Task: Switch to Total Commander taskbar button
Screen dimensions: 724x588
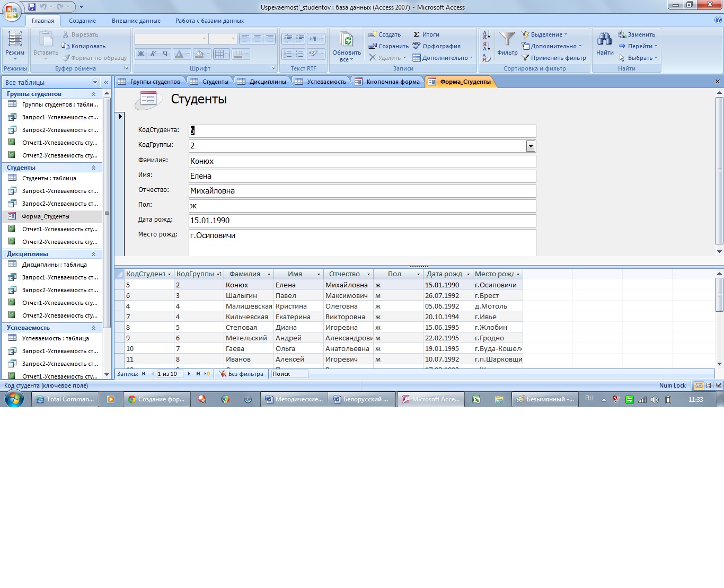Action: tap(64, 399)
